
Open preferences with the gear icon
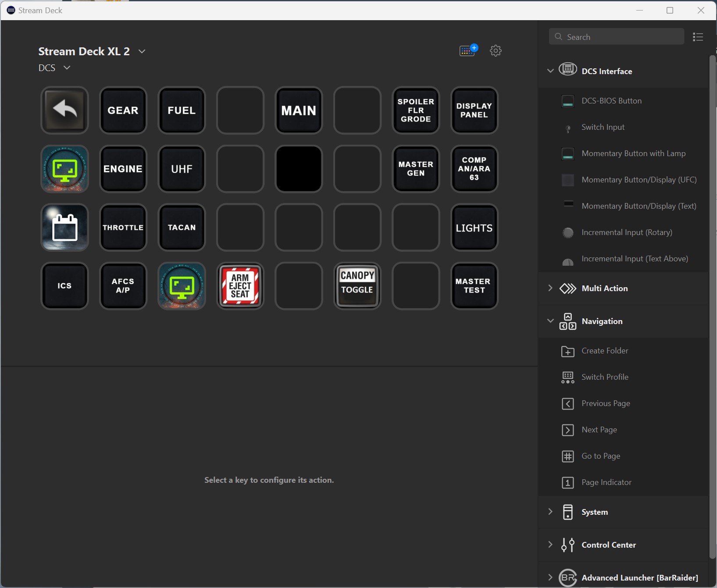click(x=496, y=50)
